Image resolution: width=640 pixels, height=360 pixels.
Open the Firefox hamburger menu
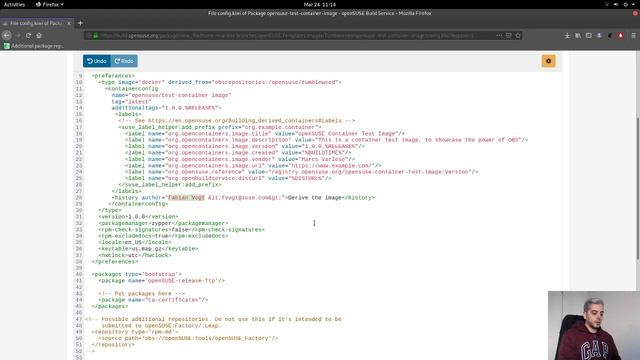click(x=633, y=36)
